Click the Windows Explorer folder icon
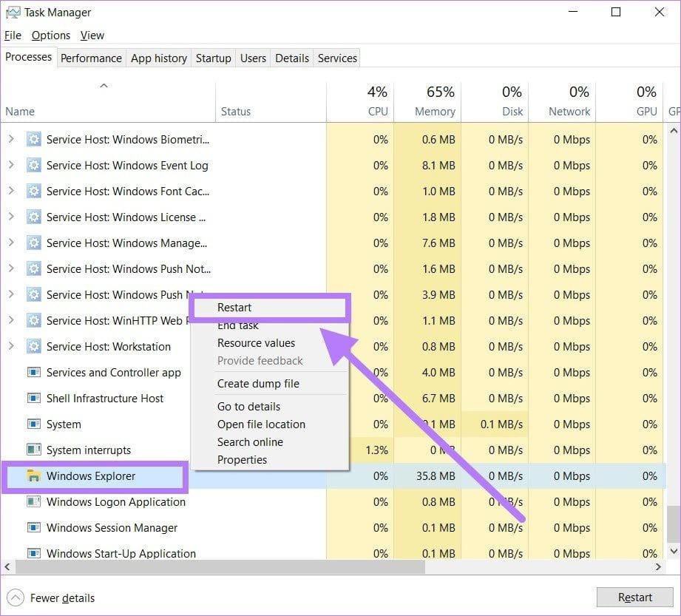Image resolution: width=681 pixels, height=616 pixels. pos(33,475)
